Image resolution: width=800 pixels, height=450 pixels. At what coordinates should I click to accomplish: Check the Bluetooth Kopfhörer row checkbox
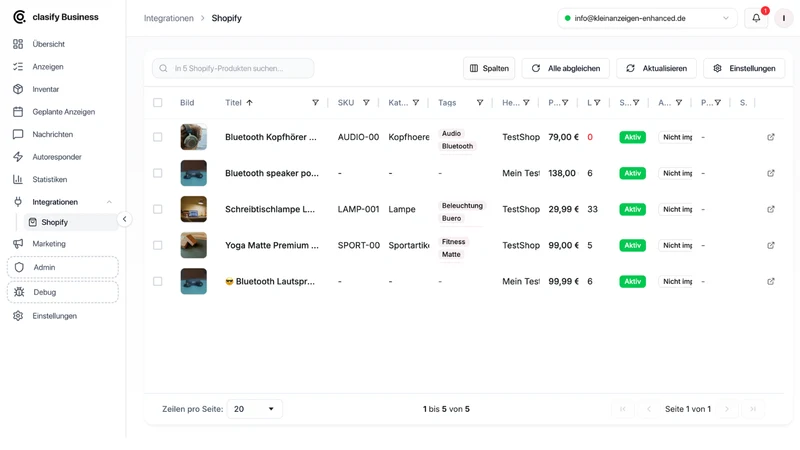coord(158,137)
